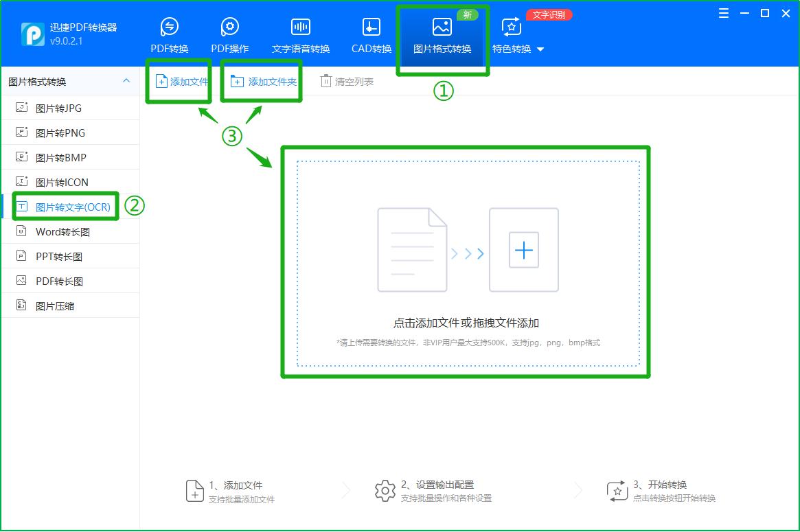Viewport: 800px width, 532px height.
Task: Expand the 特色转换 dropdown arrow
Action: [x=539, y=49]
